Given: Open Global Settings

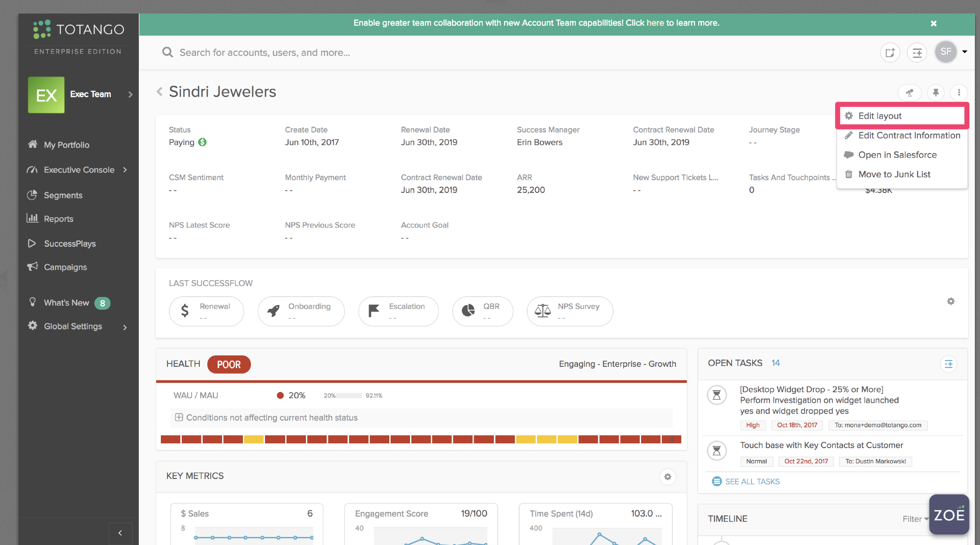Looking at the screenshot, I should (73, 326).
